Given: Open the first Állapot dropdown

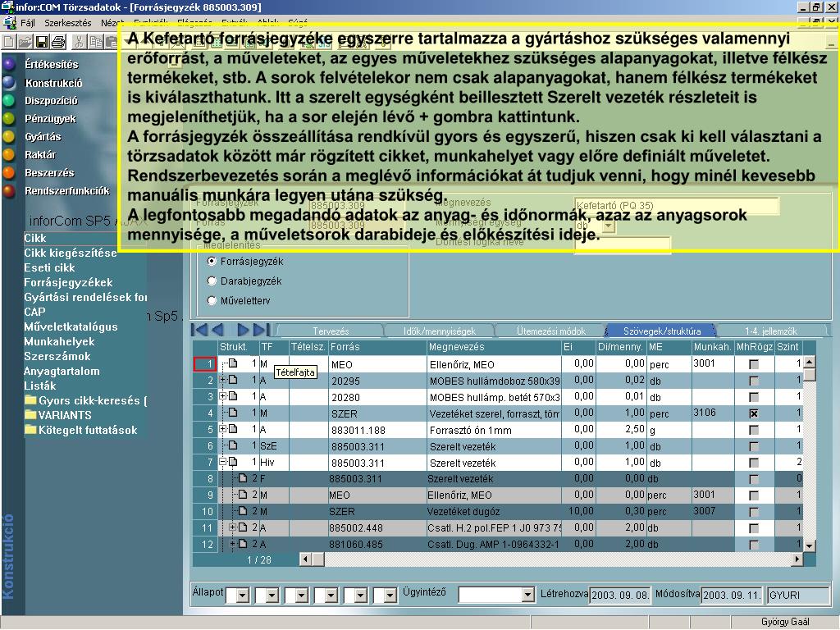Looking at the screenshot, I should pyautogui.click(x=243, y=596).
